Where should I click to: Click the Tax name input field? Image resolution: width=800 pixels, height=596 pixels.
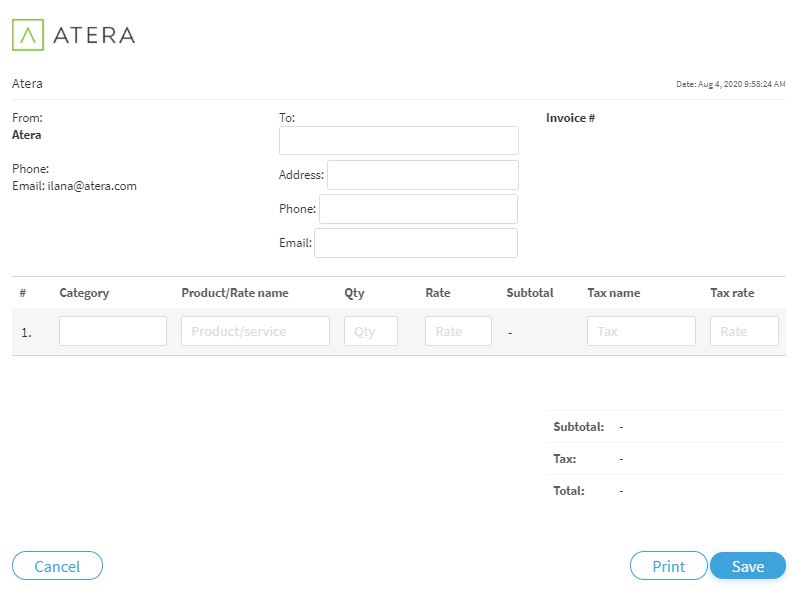pos(641,331)
